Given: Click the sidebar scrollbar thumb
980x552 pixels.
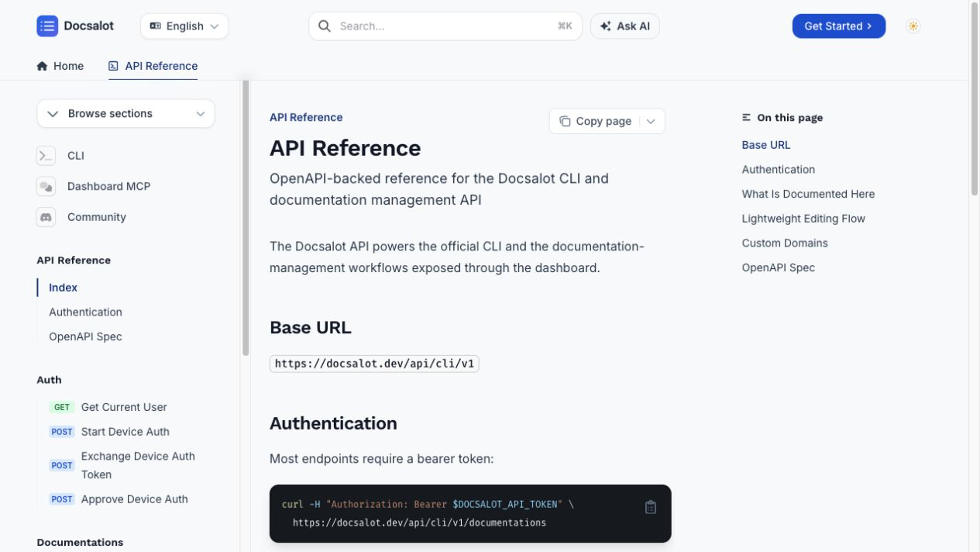Looking at the screenshot, I should tap(246, 219).
